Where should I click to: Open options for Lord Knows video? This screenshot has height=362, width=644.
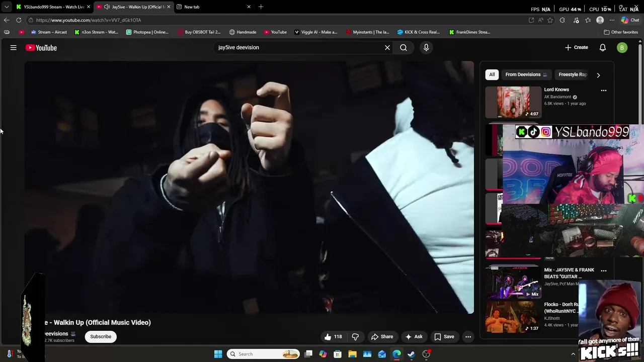[604, 90]
